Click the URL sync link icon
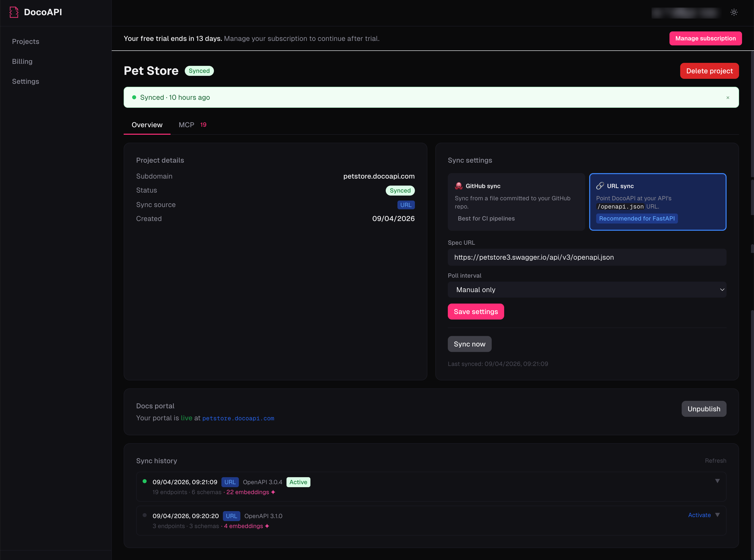This screenshot has width=754, height=560. 600,186
